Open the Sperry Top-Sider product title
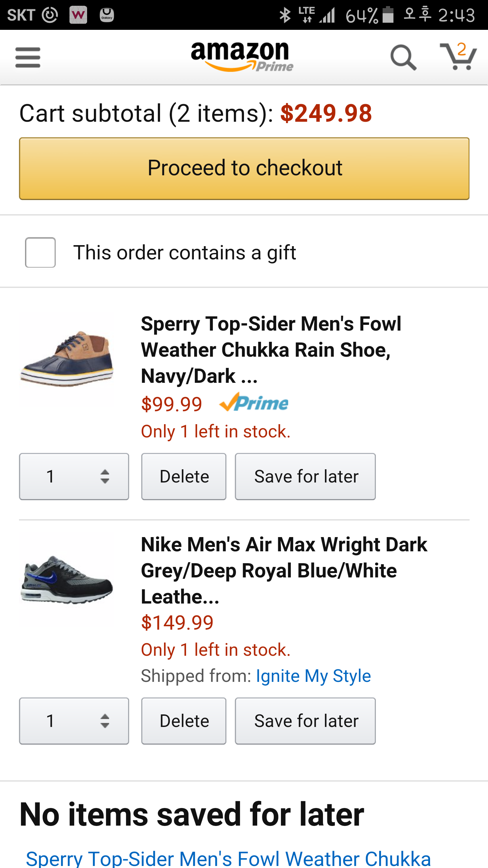The image size is (488, 868). (270, 350)
